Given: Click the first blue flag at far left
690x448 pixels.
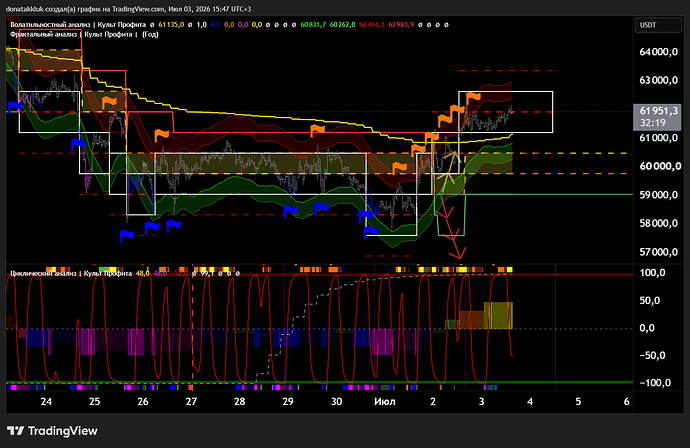Looking at the screenshot, I should [x=15, y=106].
